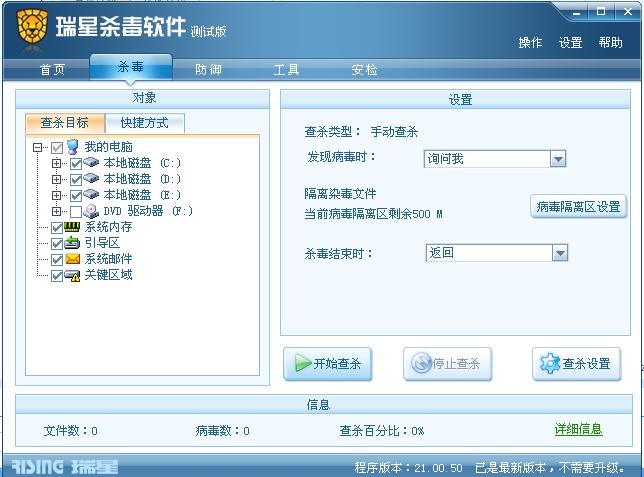This screenshot has height=477, width=644.
Task: Open the 工具 tab
Action: point(286,69)
